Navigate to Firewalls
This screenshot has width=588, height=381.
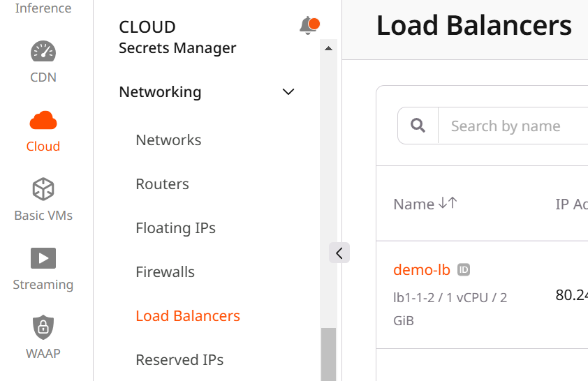pos(165,272)
